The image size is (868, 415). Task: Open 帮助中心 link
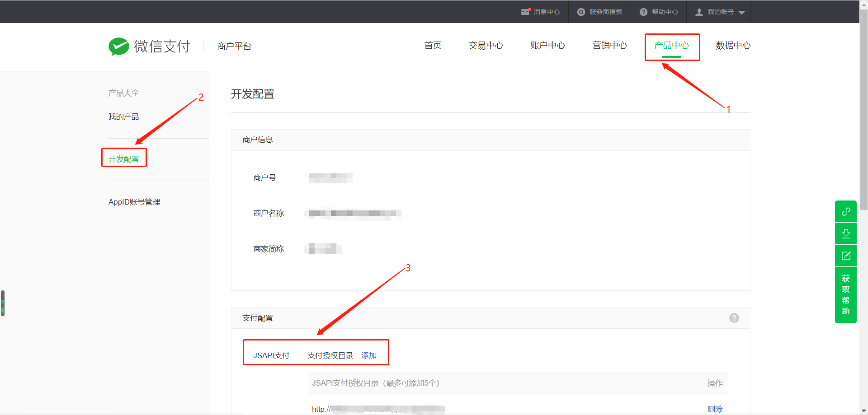pyautogui.click(x=665, y=12)
